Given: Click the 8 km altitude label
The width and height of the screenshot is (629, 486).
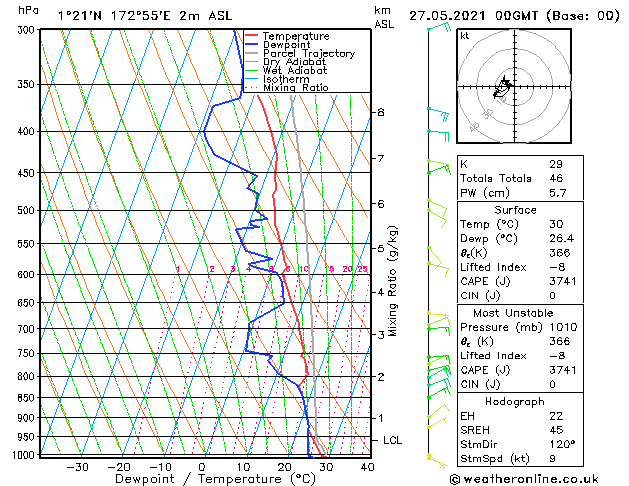Looking at the screenshot, I should coord(381,112).
